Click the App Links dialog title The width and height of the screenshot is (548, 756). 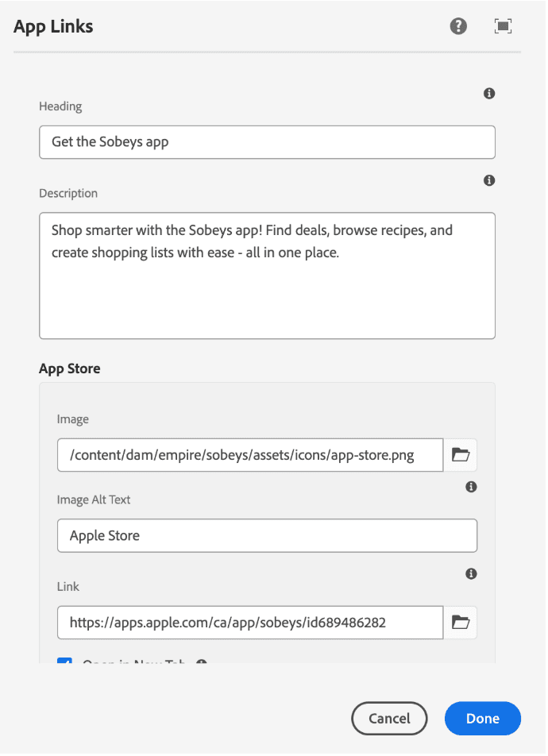tap(53, 26)
